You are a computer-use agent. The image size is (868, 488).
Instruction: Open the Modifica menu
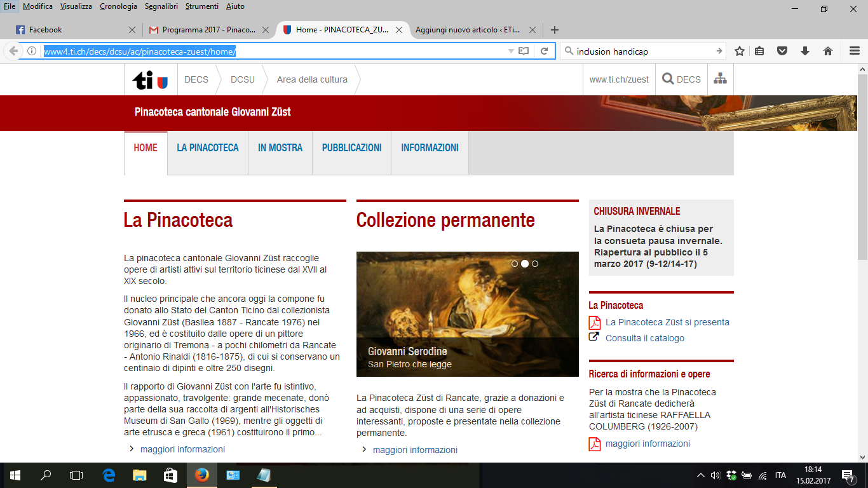click(x=37, y=6)
